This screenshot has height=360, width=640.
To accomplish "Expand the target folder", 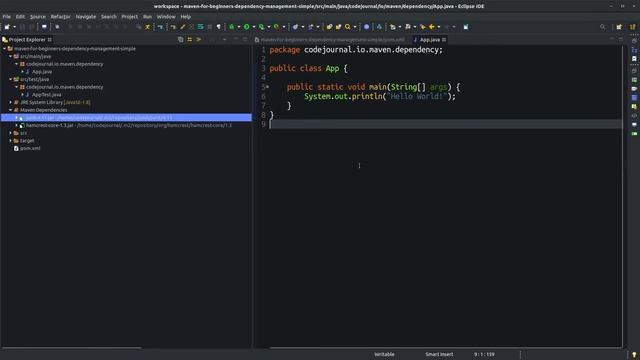I will 11,140.
